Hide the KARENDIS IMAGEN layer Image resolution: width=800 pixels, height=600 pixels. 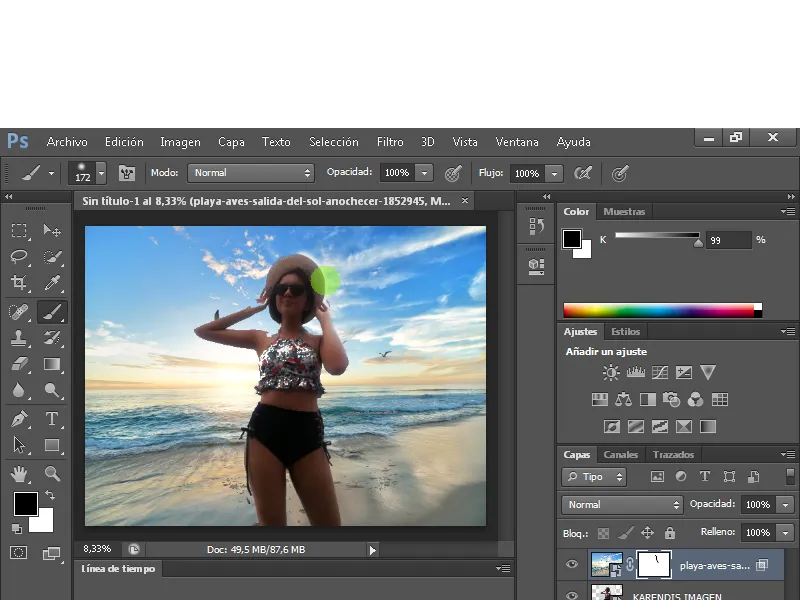pyautogui.click(x=572, y=595)
